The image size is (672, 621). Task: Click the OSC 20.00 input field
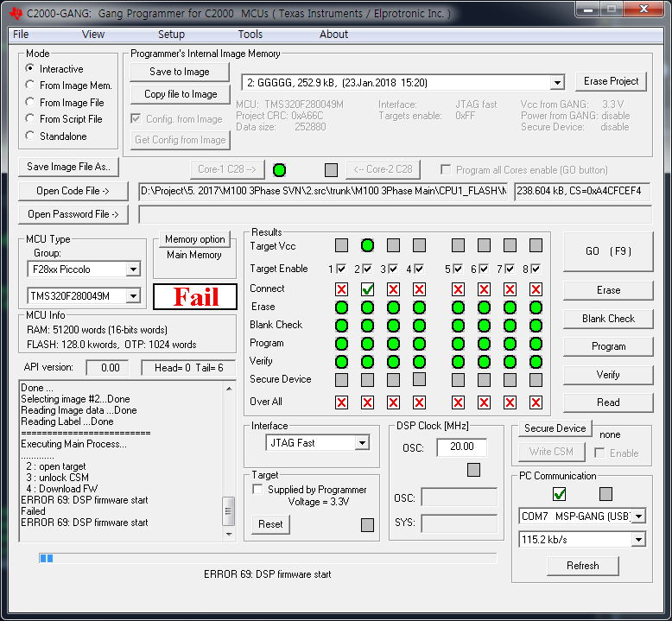[x=461, y=447]
